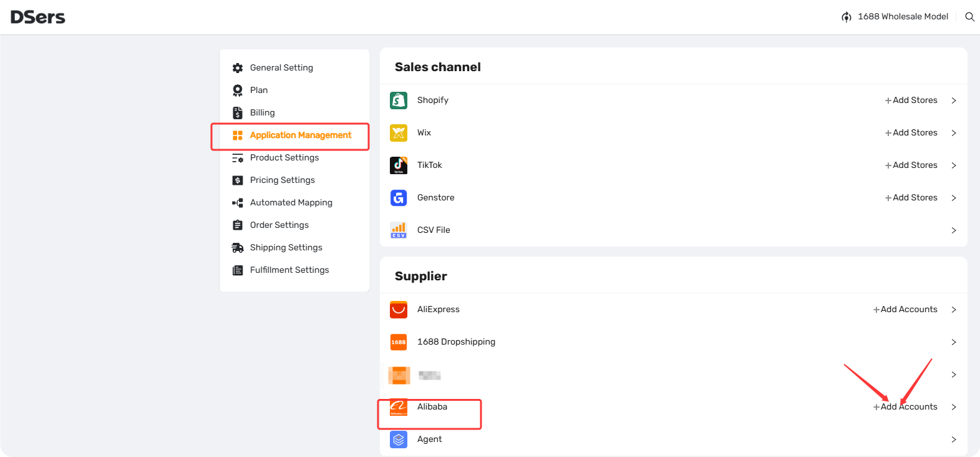Click the 1688 Wholesale Model switch icon
Image resolution: width=980 pixels, height=457 pixels.
coord(847,17)
